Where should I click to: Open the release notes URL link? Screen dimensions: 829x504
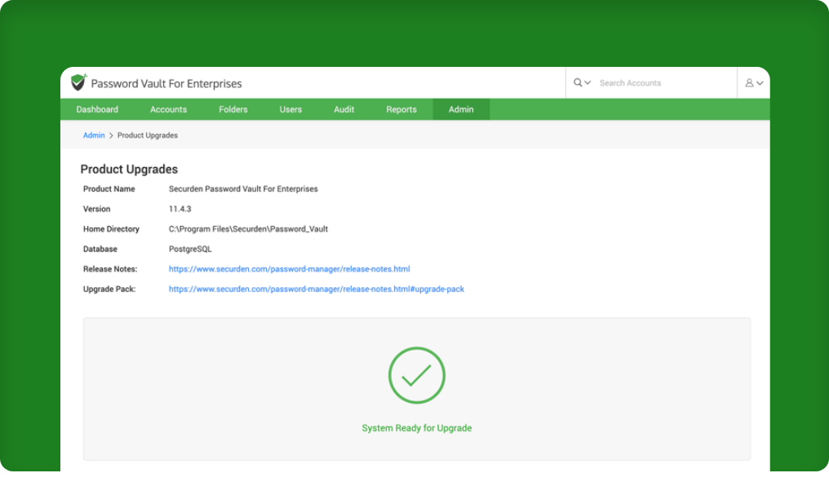289,269
